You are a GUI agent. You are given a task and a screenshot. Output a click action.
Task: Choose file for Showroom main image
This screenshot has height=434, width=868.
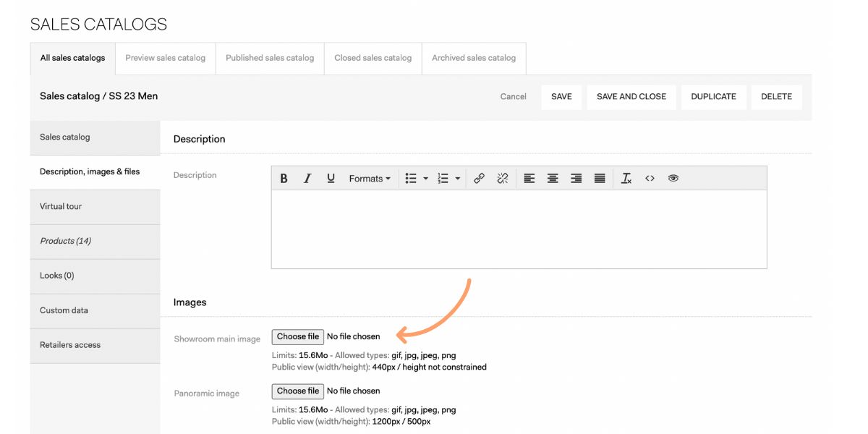tap(297, 336)
